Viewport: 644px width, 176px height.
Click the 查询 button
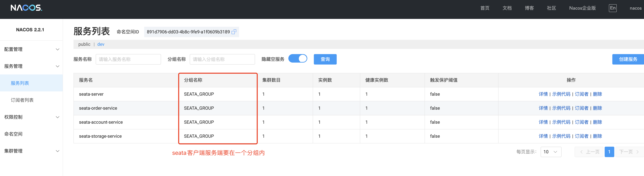pyautogui.click(x=325, y=59)
